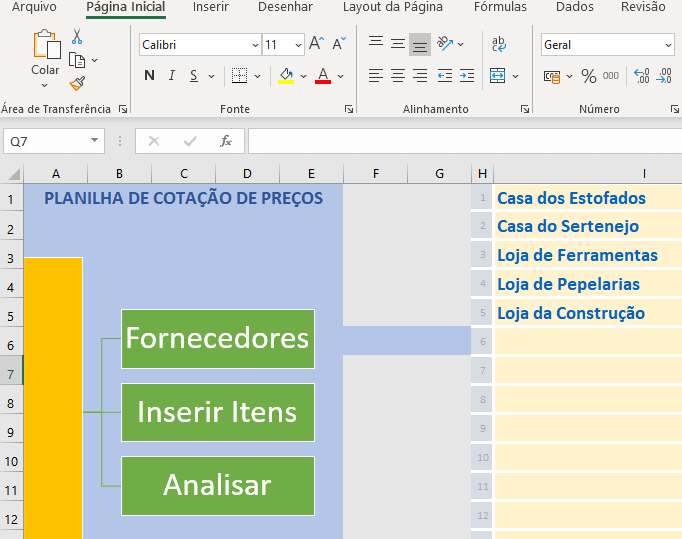
Task: Open Calibri font name dropdown
Action: coord(255,45)
